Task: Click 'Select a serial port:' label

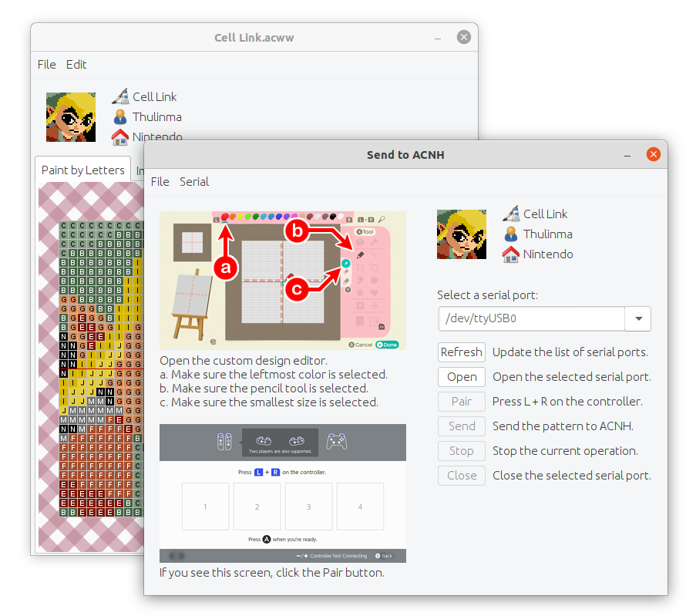Action: (x=487, y=295)
